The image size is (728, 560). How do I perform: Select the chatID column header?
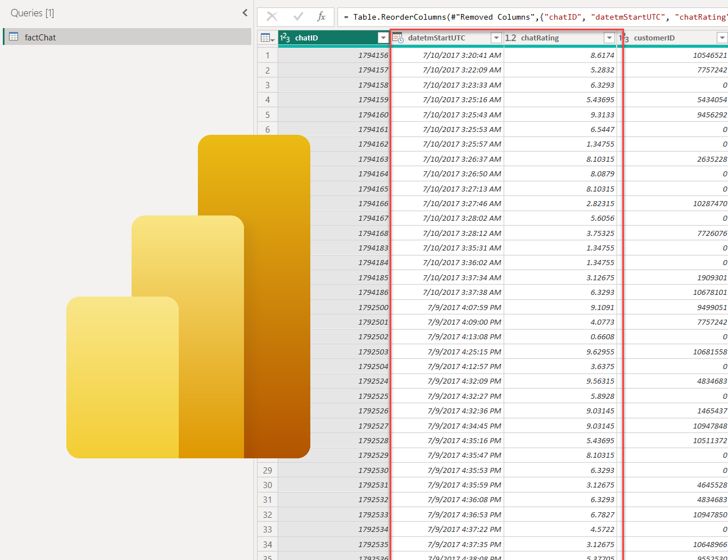pyautogui.click(x=334, y=38)
